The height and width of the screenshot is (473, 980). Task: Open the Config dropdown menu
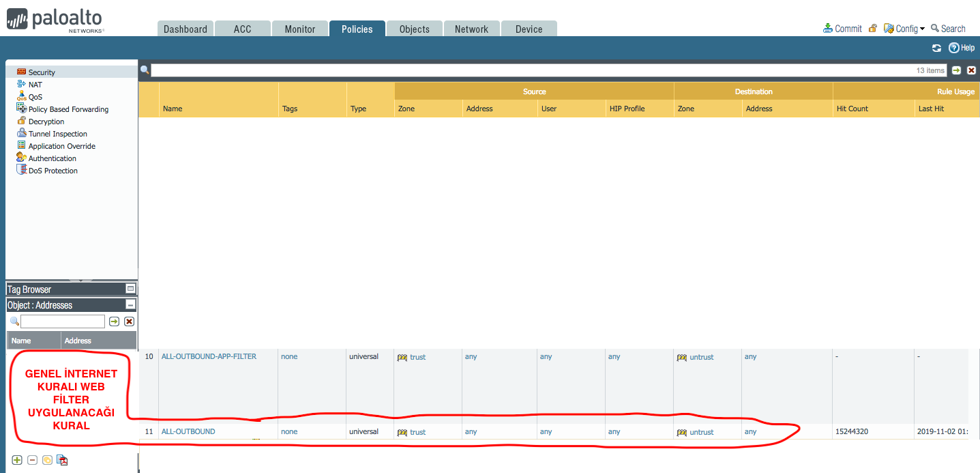point(904,29)
